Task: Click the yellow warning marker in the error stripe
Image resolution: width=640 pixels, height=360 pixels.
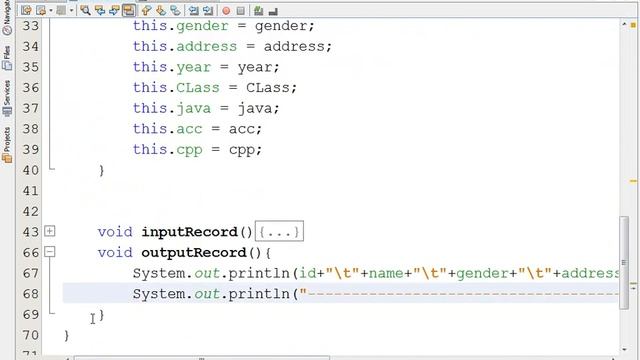Action: (x=633, y=25)
